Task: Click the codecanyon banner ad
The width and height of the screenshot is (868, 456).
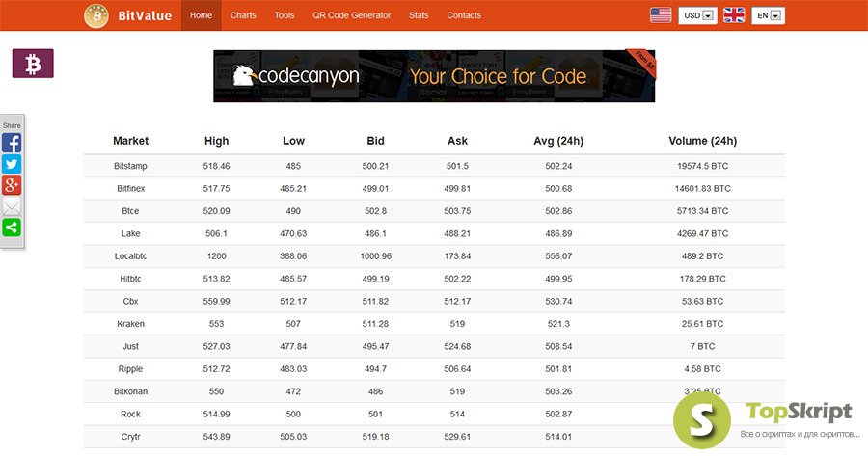Action: point(434,76)
